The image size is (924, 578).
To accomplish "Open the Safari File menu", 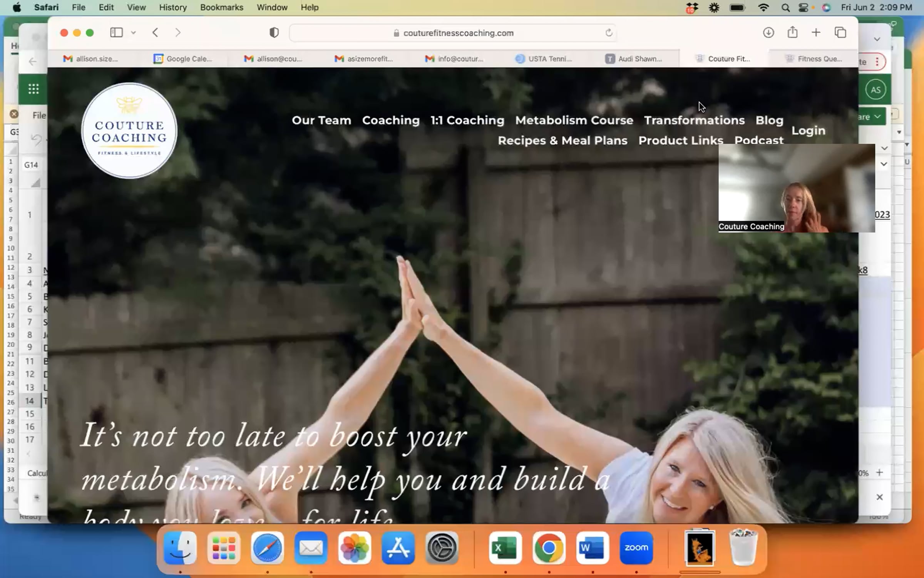I will pyautogui.click(x=79, y=8).
